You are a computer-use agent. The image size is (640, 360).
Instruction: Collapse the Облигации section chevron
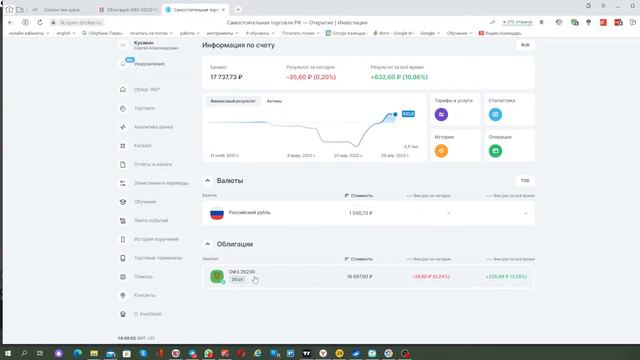pyautogui.click(x=207, y=244)
